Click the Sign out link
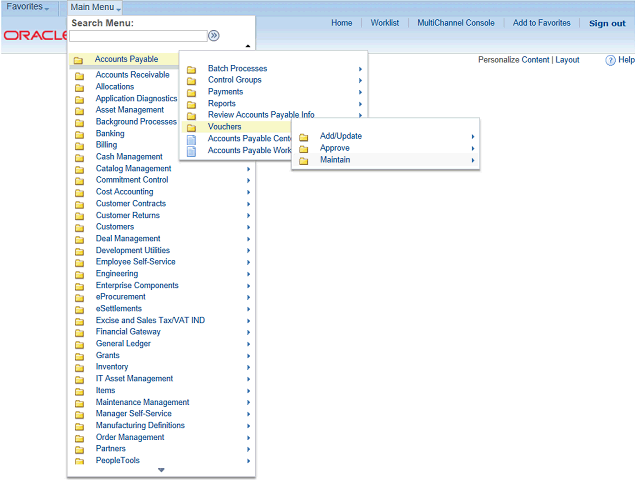The height and width of the screenshot is (480, 640). tap(607, 23)
